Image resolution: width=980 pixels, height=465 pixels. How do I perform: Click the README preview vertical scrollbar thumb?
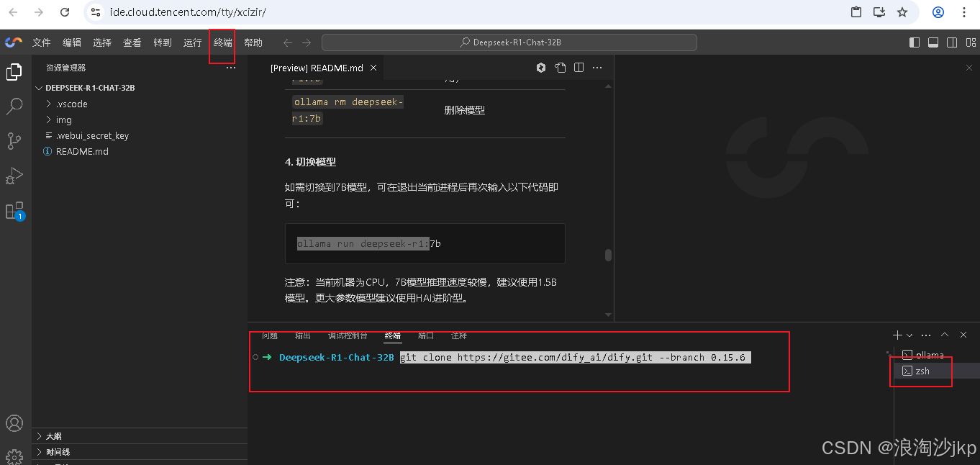tap(608, 256)
